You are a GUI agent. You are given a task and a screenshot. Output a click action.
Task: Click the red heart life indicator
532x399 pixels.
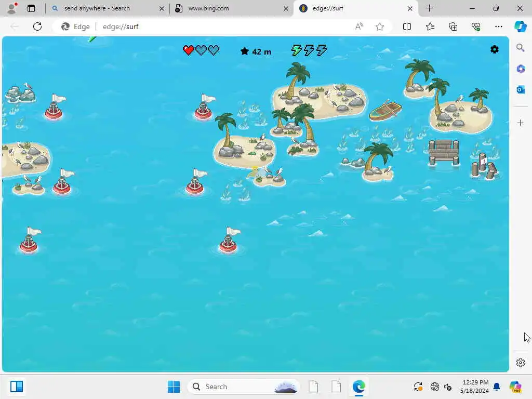[x=188, y=50]
